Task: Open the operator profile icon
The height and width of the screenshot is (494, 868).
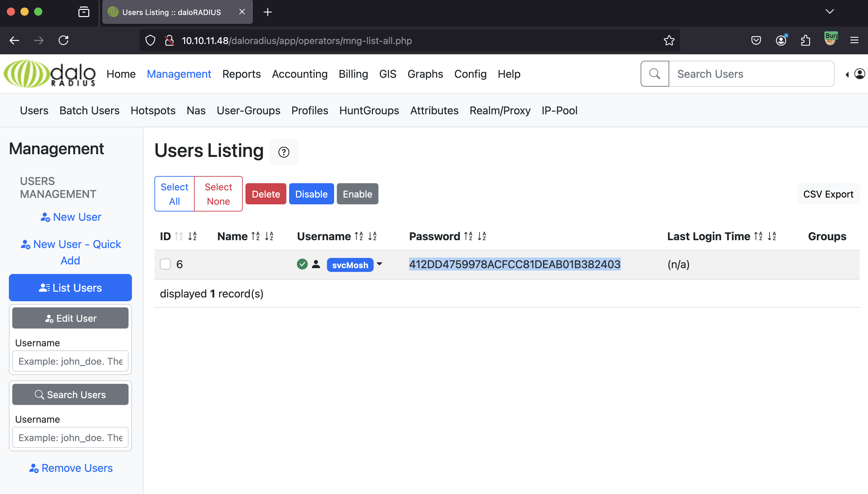Action: click(860, 74)
